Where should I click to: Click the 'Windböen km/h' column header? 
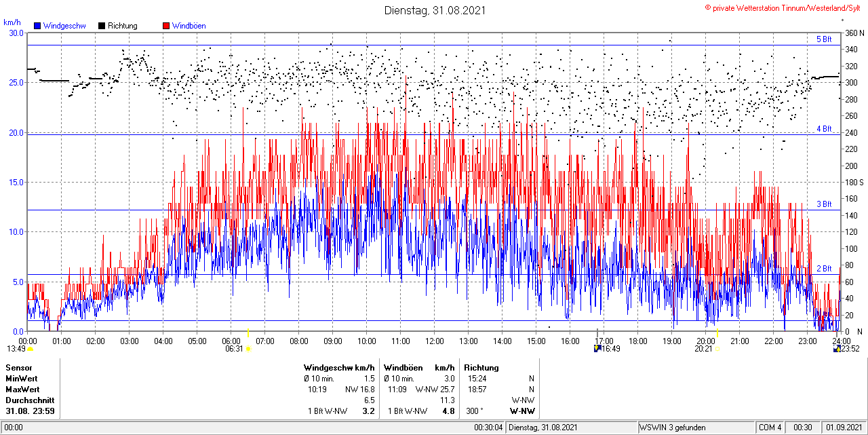[419, 368]
